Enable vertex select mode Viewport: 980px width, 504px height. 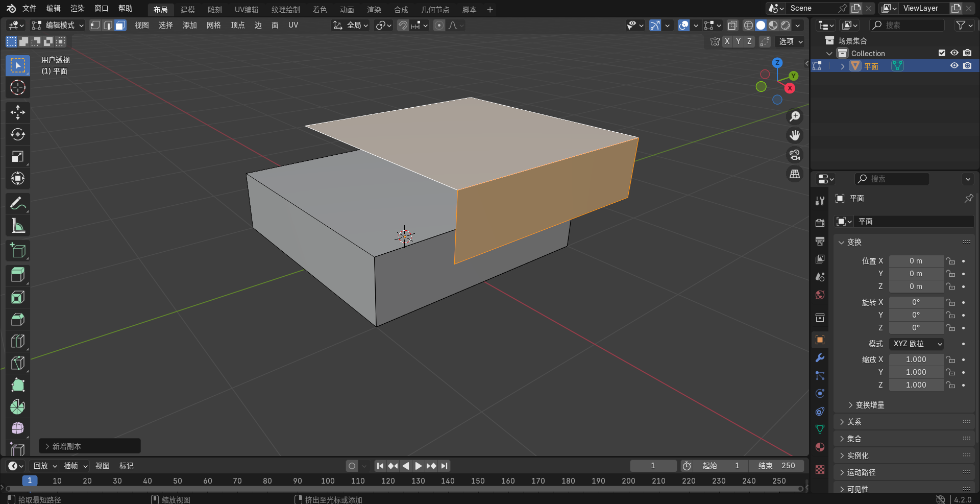tap(95, 25)
